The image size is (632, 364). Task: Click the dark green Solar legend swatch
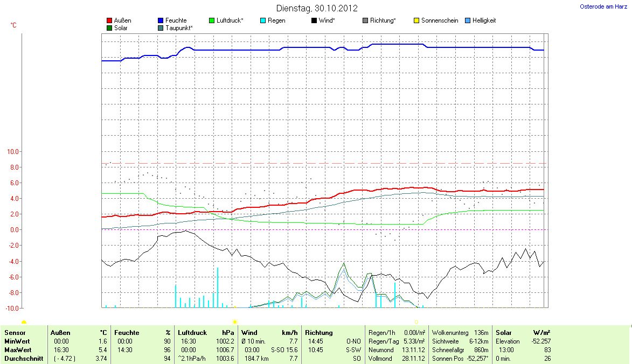[x=109, y=28]
